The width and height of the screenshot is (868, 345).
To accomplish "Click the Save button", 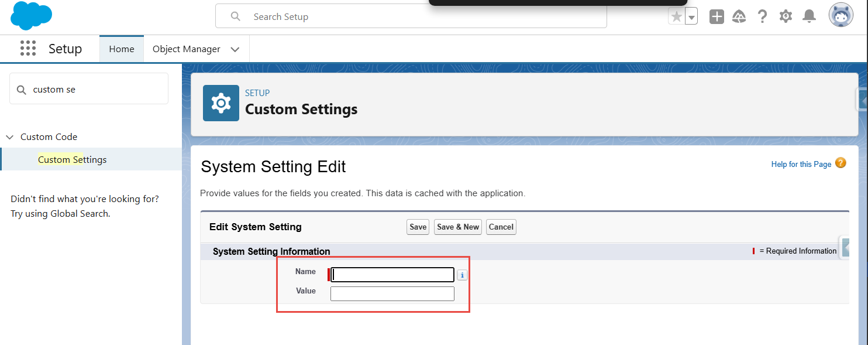I will tap(418, 227).
